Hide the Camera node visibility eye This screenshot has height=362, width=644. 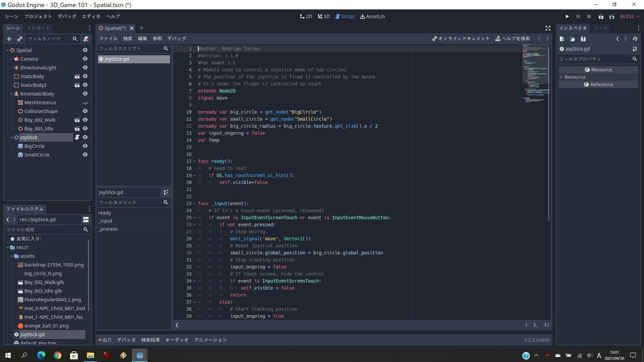[85, 59]
